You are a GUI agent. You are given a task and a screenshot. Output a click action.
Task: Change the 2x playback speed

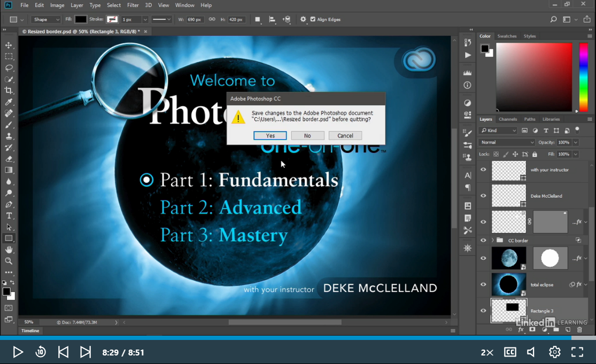(x=487, y=353)
